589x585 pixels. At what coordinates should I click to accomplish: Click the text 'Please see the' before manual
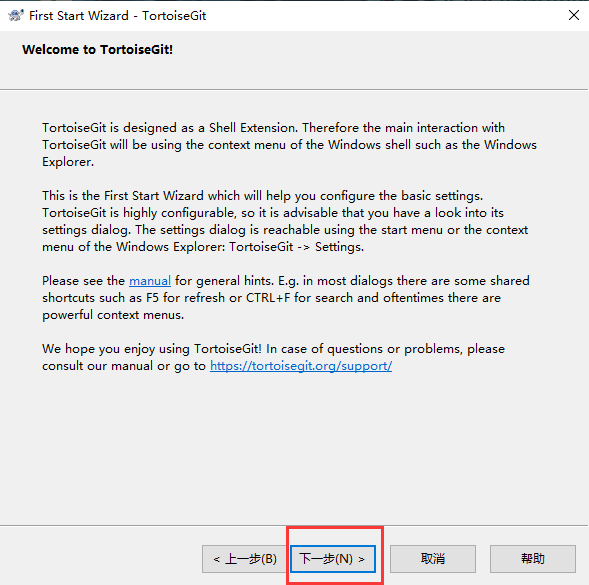[83, 281]
